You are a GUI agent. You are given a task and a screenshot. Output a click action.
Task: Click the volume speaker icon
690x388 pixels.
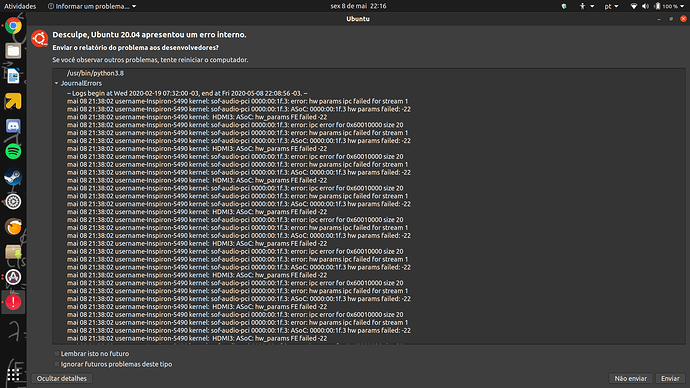click(645, 6)
